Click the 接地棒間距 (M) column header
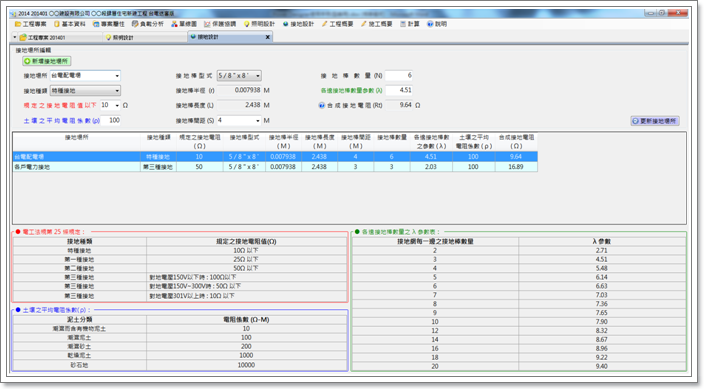 click(x=355, y=141)
